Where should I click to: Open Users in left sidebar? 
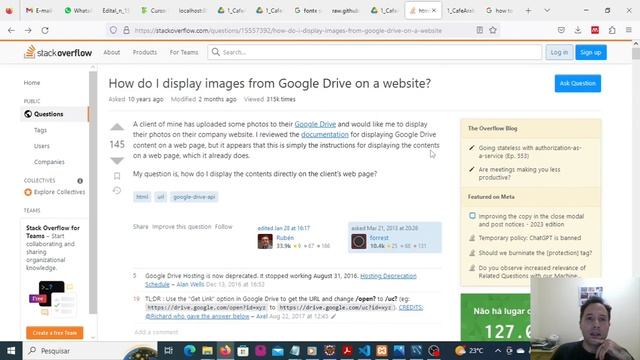(42, 146)
